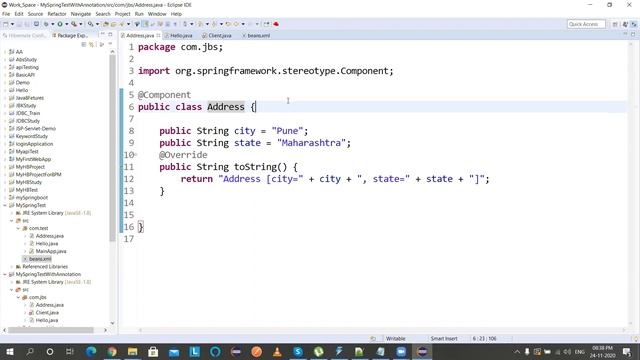Screen dimensions: 640x360
Task: Switch to the Java perspective icon
Action: pyautogui.click(x=634, y=24)
